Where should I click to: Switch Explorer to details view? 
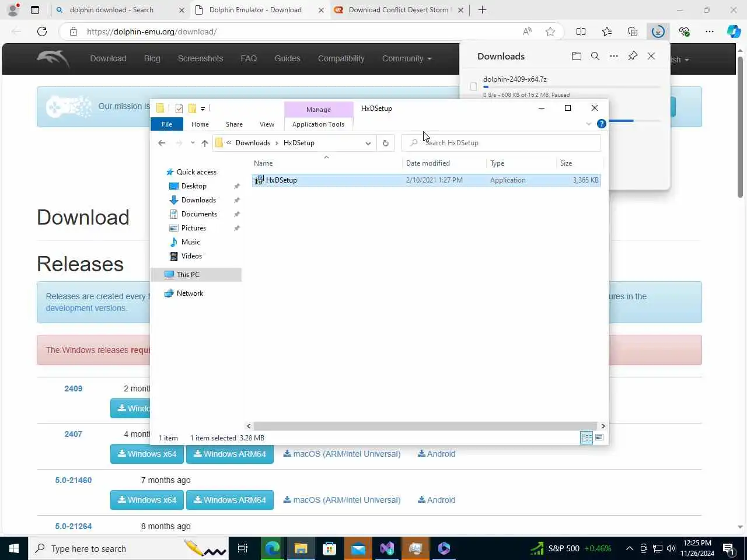pos(587,438)
